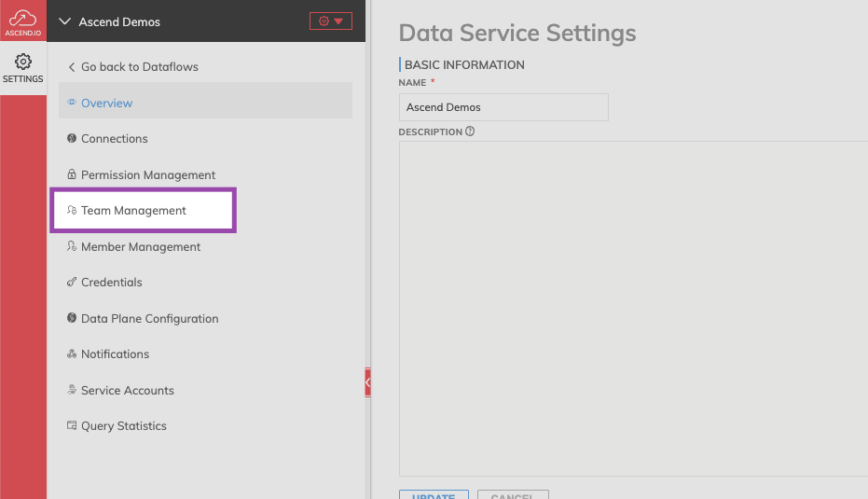Viewport: 868px width, 499px height.
Task: Select Overview in the sidebar
Action: [205, 100]
